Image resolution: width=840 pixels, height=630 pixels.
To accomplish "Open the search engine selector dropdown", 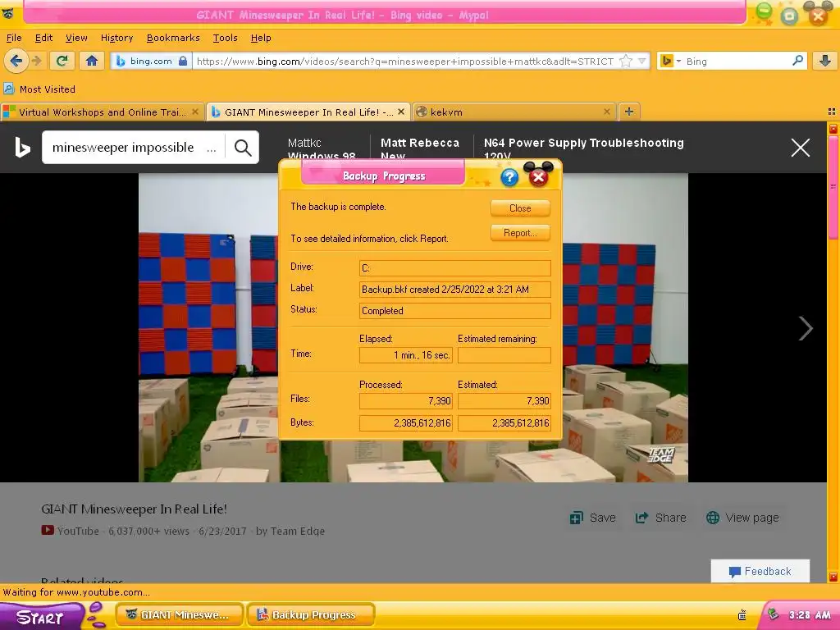I will click(670, 61).
